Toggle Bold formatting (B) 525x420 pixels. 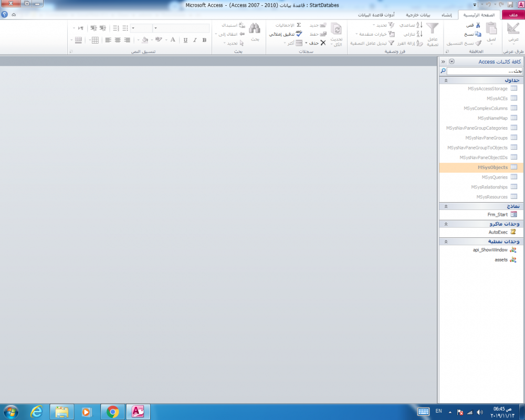pos(204,40)
